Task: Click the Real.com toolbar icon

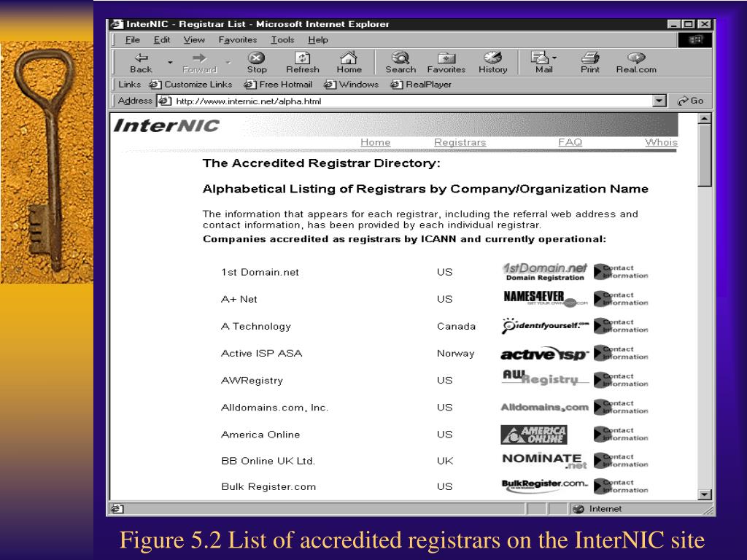Action: tap(636, 63)
